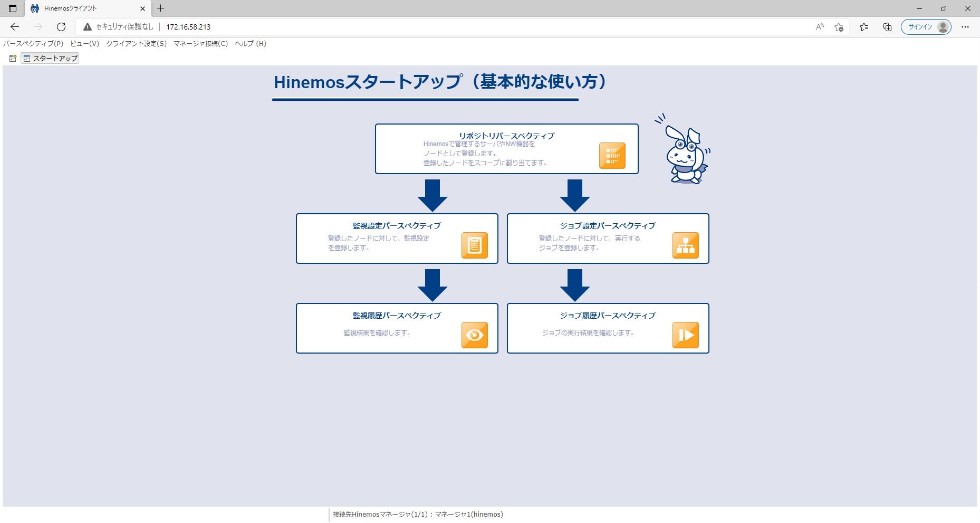Click the open perspective icon beside スタートアップ tab
This screenshot has width=980, height=523.
pos(13,58)
